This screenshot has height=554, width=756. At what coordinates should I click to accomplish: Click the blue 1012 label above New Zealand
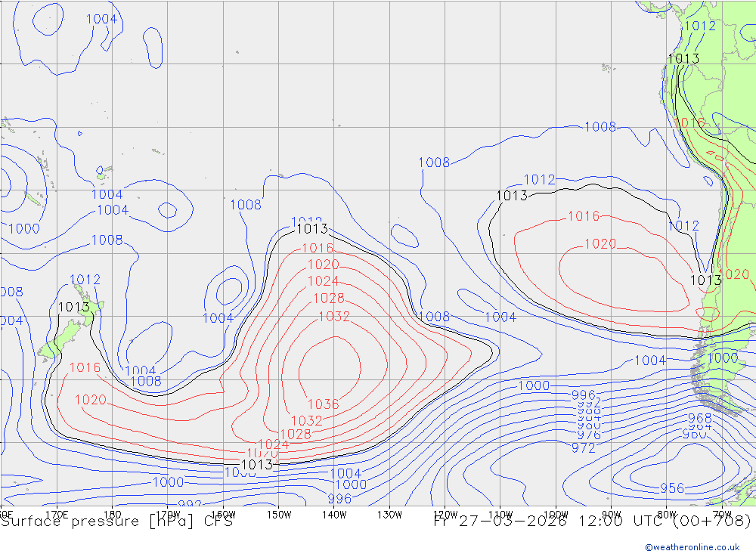tap(85, 279)
